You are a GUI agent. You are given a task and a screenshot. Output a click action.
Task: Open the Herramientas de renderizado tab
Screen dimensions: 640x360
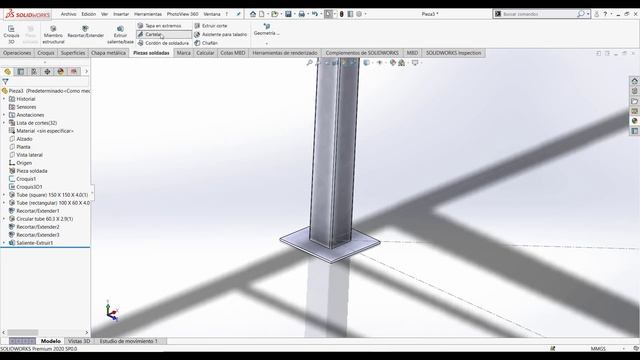pos(285,53)
